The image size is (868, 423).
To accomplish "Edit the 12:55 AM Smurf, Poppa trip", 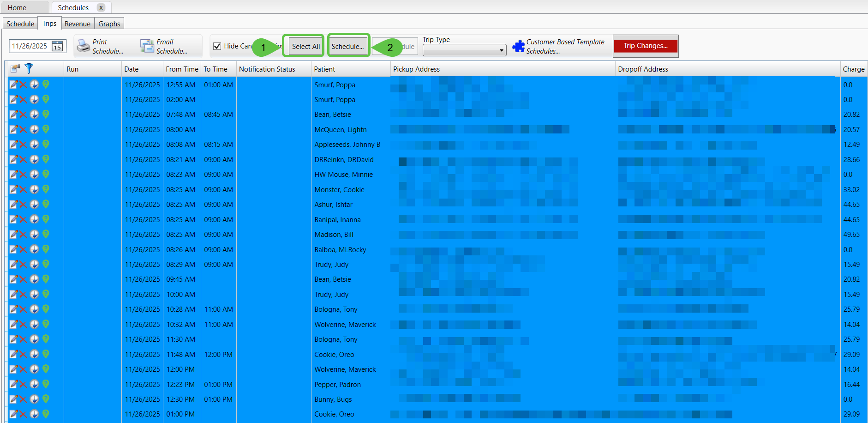I will (x=14, y=85).
